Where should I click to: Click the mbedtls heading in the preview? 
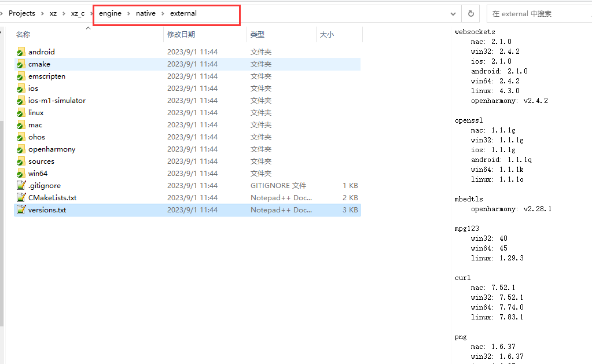tap(469, 199)
